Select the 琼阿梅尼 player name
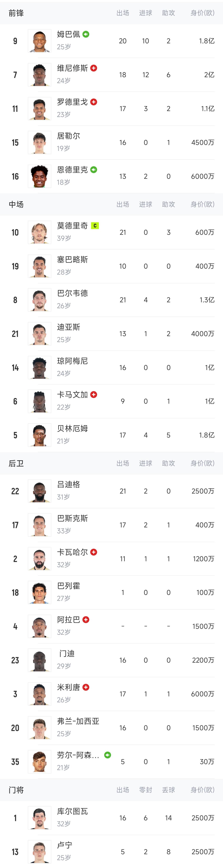 tap(72, 361)
